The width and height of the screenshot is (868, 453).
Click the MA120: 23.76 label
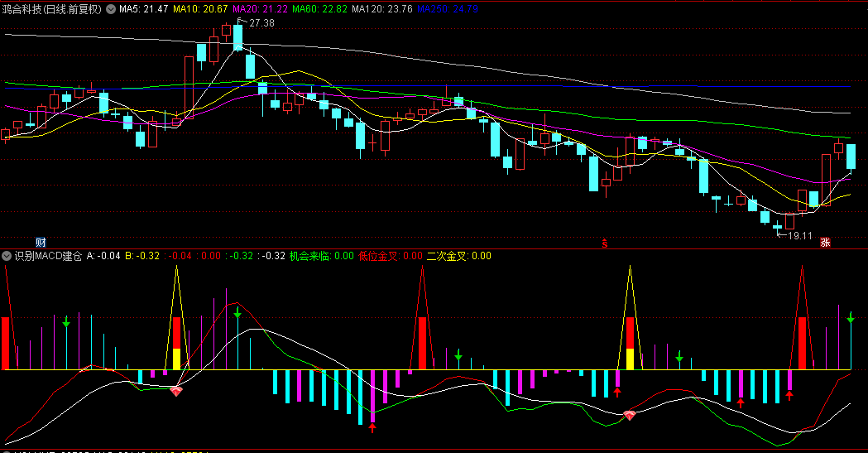click(382, 9)
